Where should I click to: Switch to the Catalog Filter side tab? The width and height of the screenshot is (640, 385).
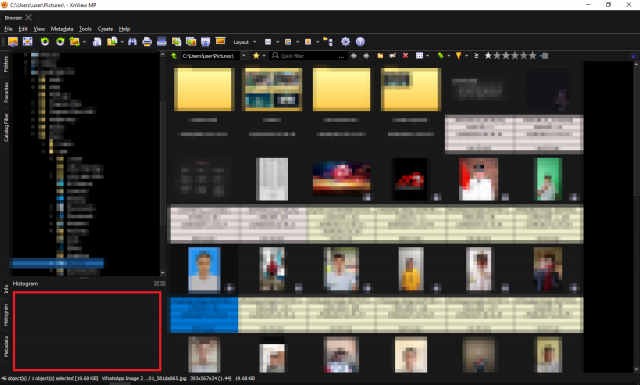6,128
